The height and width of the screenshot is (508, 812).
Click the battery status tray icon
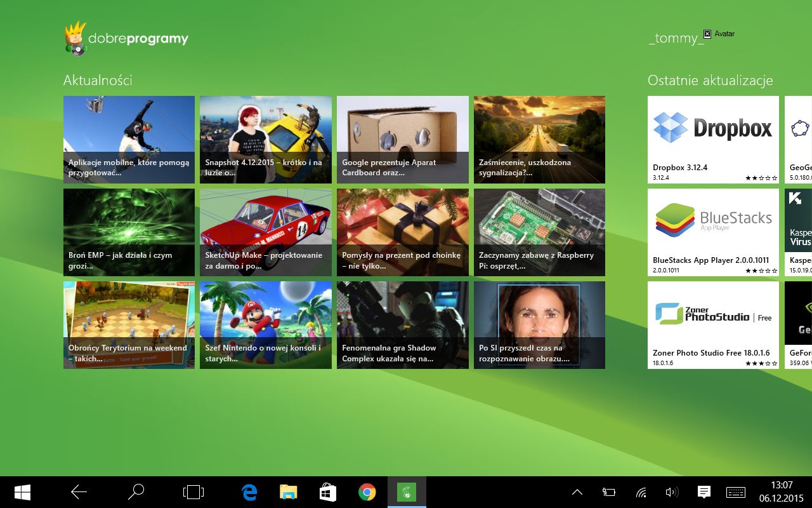tap(609, 492)
